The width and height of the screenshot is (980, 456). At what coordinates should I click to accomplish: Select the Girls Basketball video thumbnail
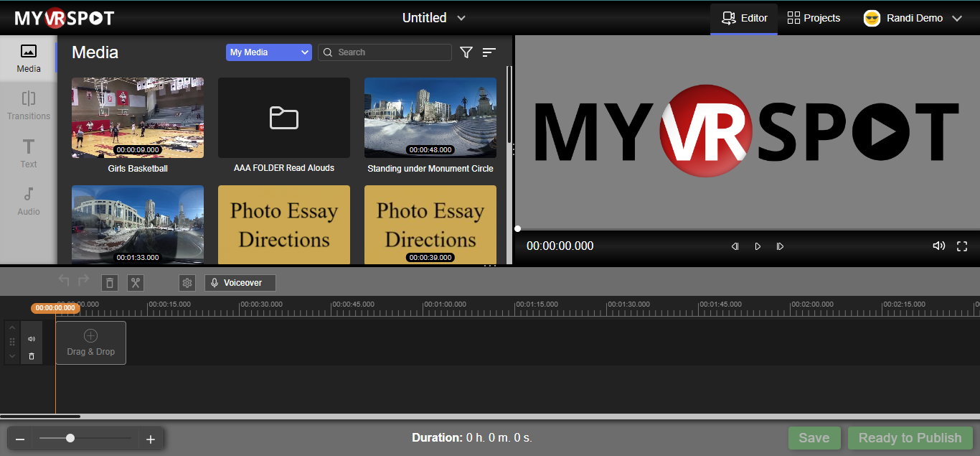[138, 118]
